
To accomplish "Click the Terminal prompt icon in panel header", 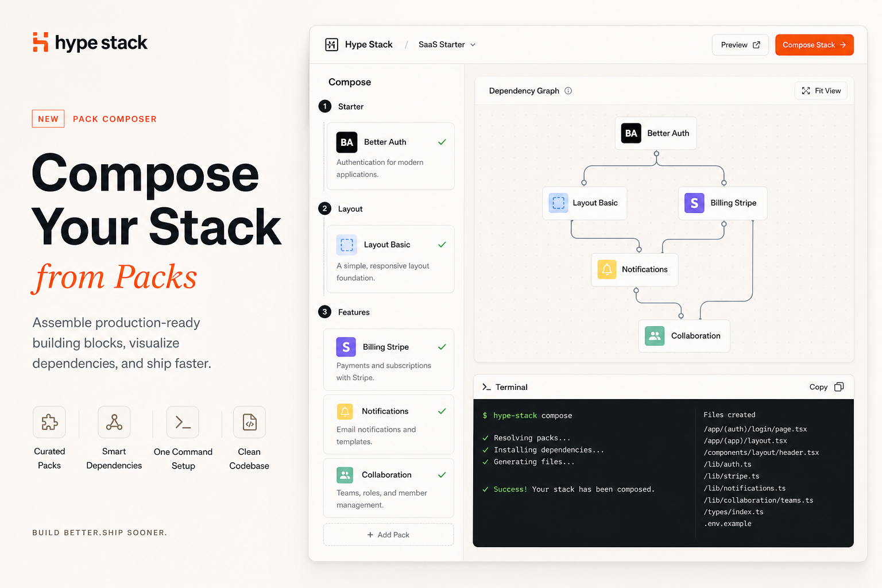I will [x=486, y=387].
